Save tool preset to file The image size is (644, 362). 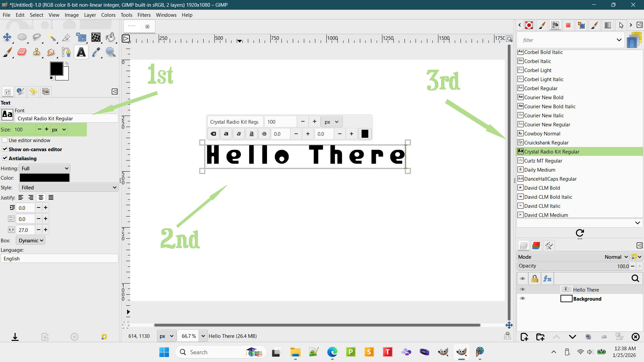pos(15,337)
